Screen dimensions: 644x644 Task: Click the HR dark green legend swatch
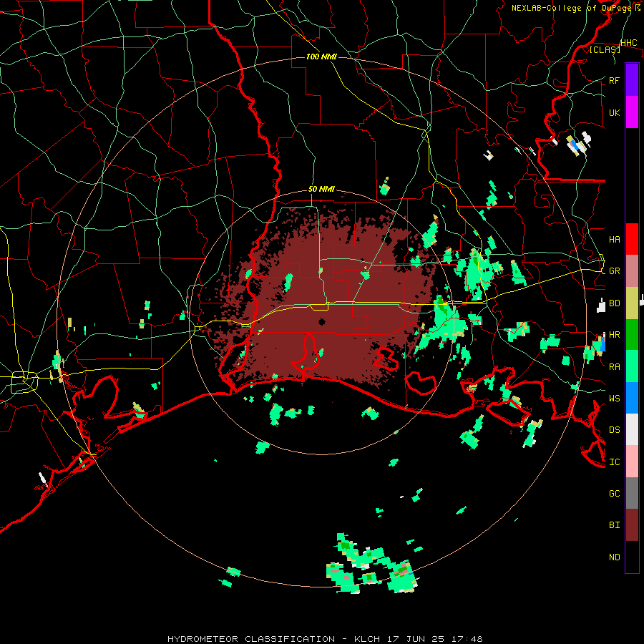(632, 334)
